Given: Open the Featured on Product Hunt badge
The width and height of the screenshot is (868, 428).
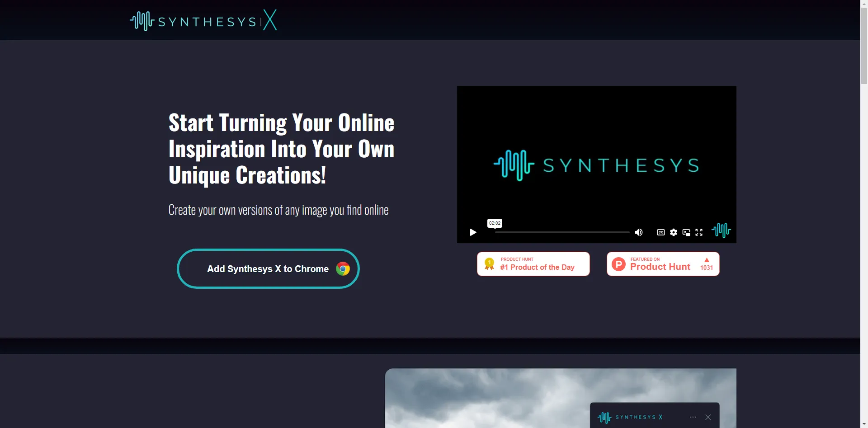Looking at the screenshot, I should click(662, 263).
